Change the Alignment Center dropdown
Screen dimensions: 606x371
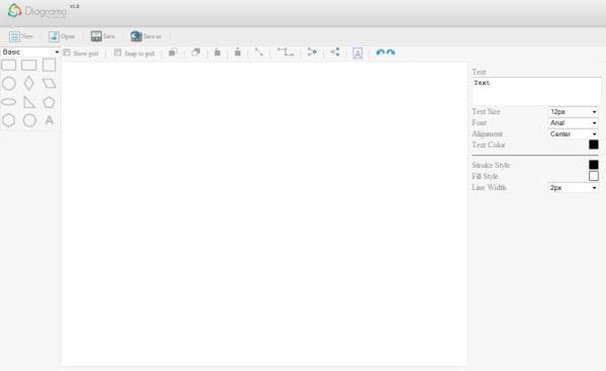573,134
